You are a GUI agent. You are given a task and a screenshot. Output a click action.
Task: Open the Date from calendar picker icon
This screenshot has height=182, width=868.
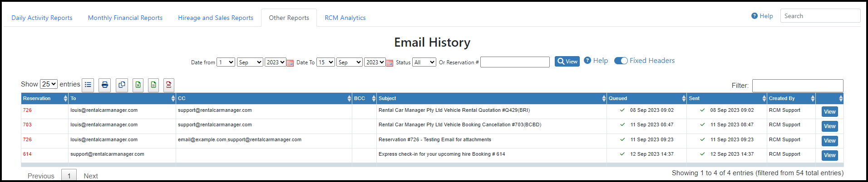(x=290, y=63)
